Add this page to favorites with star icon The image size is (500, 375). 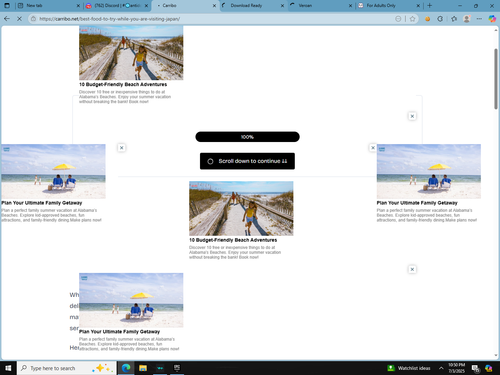pos(412,19)
